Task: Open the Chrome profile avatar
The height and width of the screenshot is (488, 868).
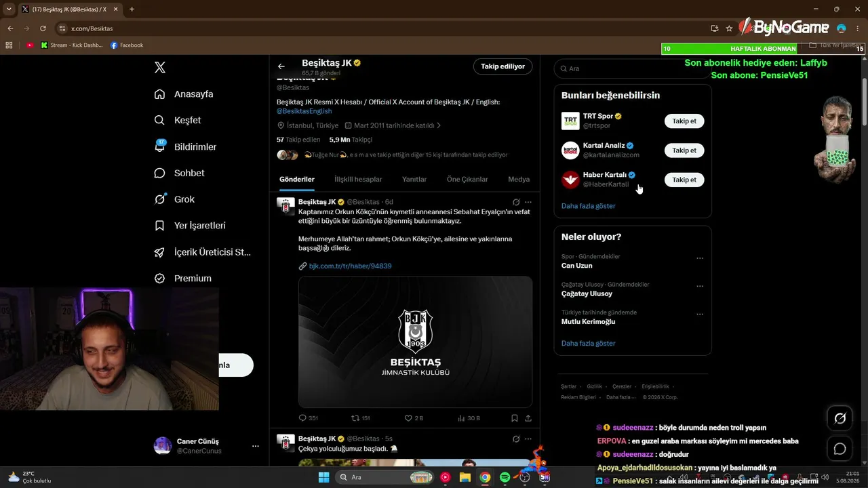Action: tap(842, 28)
